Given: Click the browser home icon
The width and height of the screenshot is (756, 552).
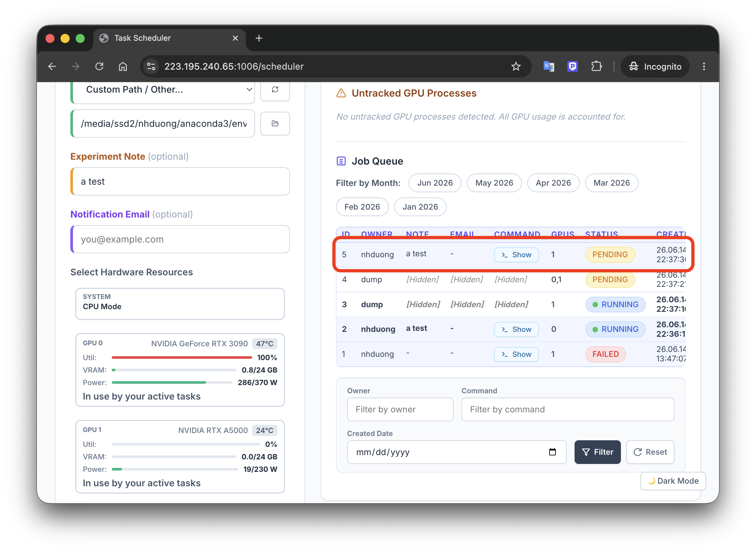Looking at the screenshot, I should [x=123, y=66].
